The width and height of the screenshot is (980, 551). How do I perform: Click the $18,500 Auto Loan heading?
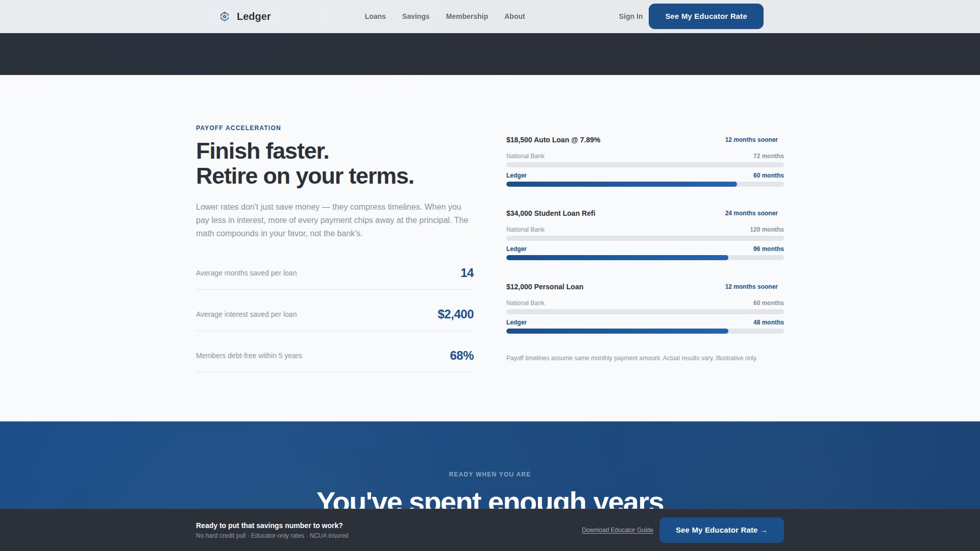[x=553, y=140]
